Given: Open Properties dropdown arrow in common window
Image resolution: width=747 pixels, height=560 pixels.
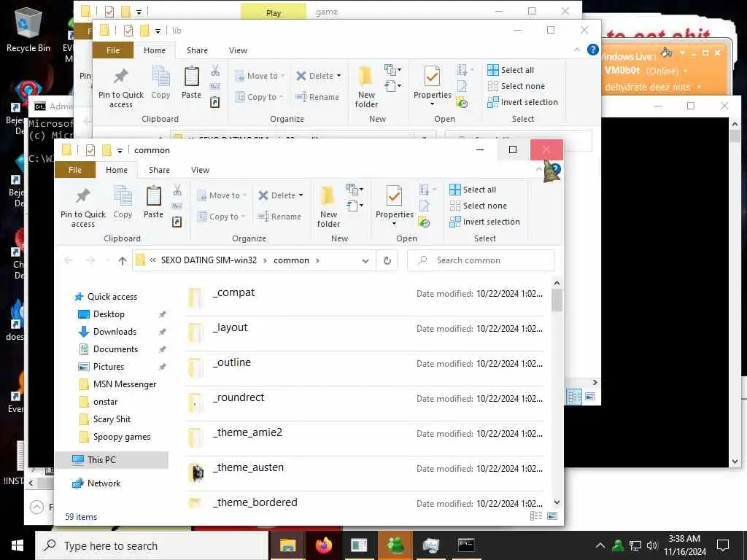Looking at the screenshot, I should (x=394, y=224).
